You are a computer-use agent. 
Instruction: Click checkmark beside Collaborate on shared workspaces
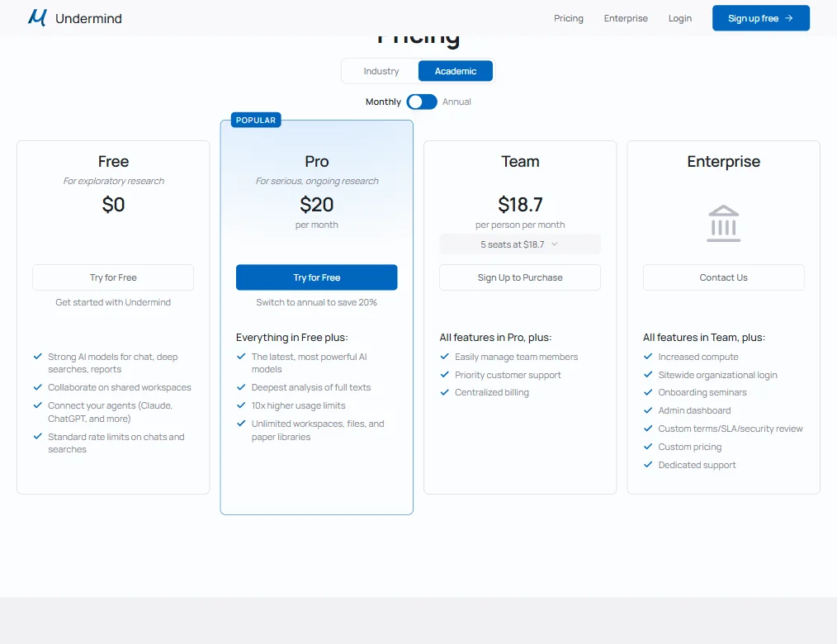38,387
